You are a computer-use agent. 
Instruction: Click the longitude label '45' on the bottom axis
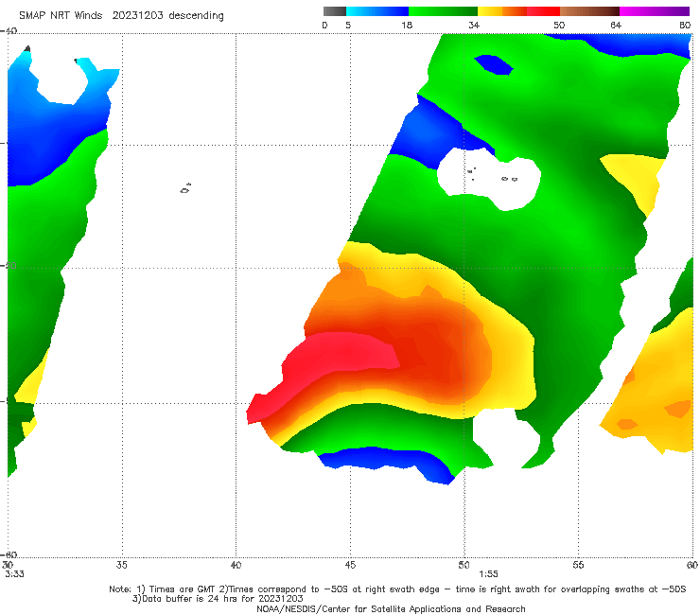point(350,565)
